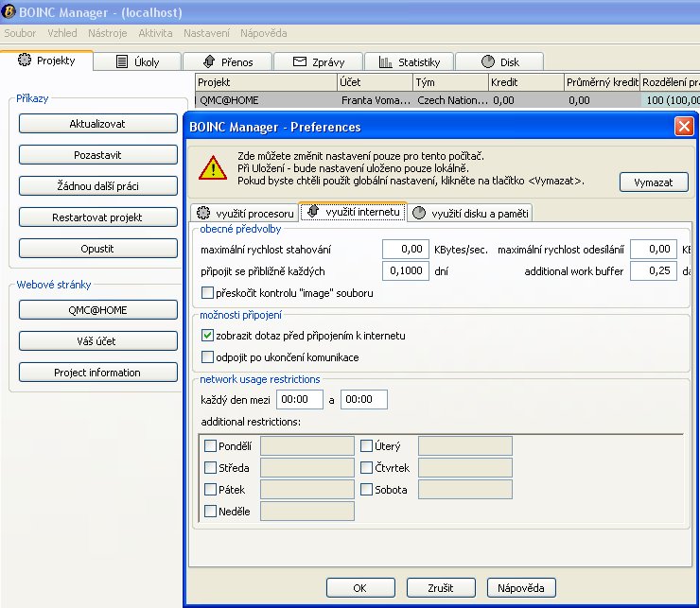Click the Aktualizovat button
The image size is (700, 608).
pos(97,124)
